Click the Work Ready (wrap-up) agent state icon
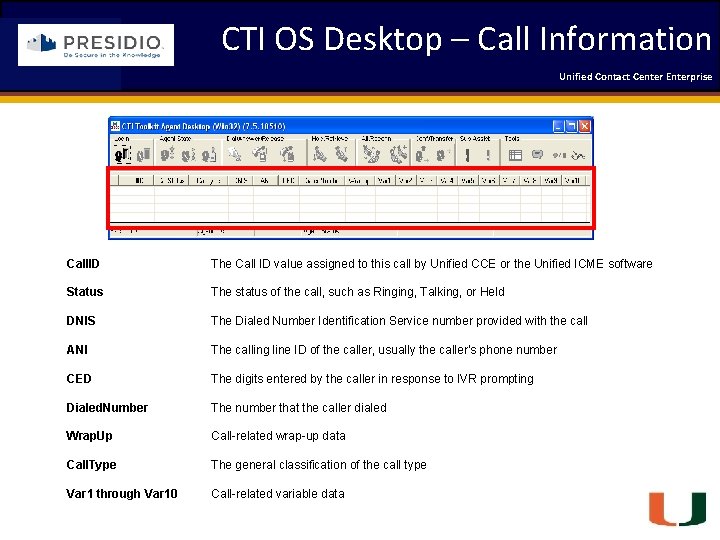 tap(209, 155)
